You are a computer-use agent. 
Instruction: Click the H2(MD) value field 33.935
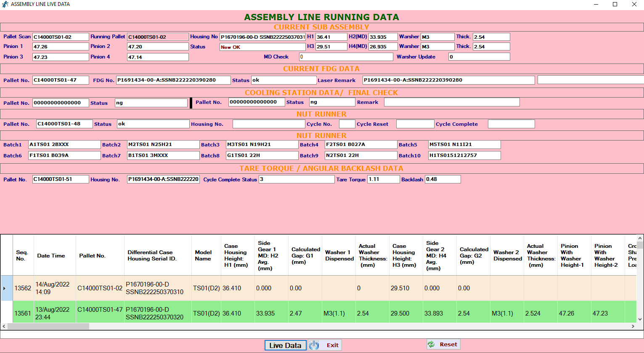coord(383,37)
